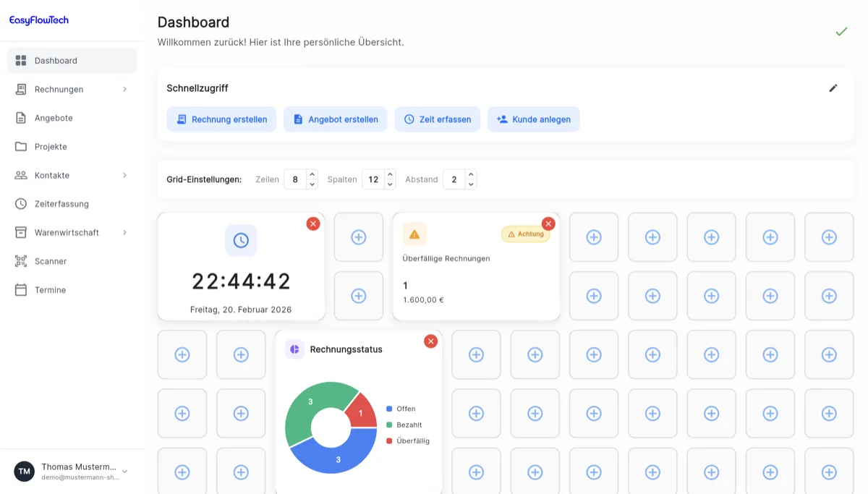Click the Kunde anlegen button
Screen dimensions: 868x494
534,119
